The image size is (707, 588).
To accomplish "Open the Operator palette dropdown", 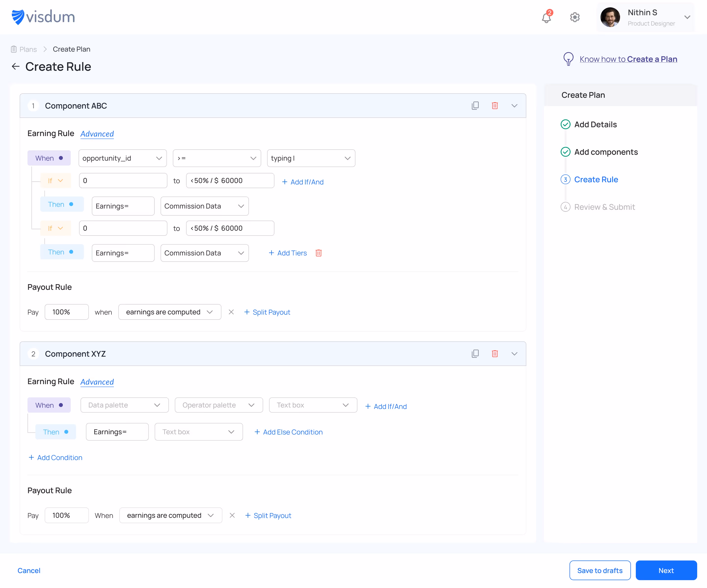I will coord(218,405).
